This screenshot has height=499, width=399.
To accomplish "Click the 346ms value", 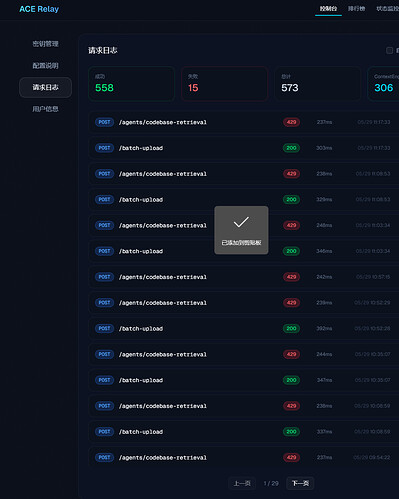I will pyautogui.click(x=324, y=251).
